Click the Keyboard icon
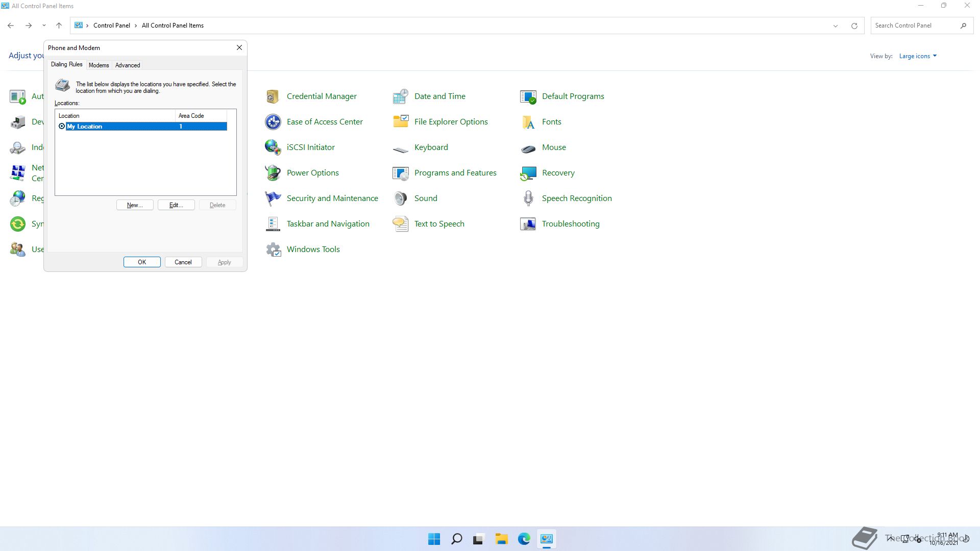 (x=400, y=148)
